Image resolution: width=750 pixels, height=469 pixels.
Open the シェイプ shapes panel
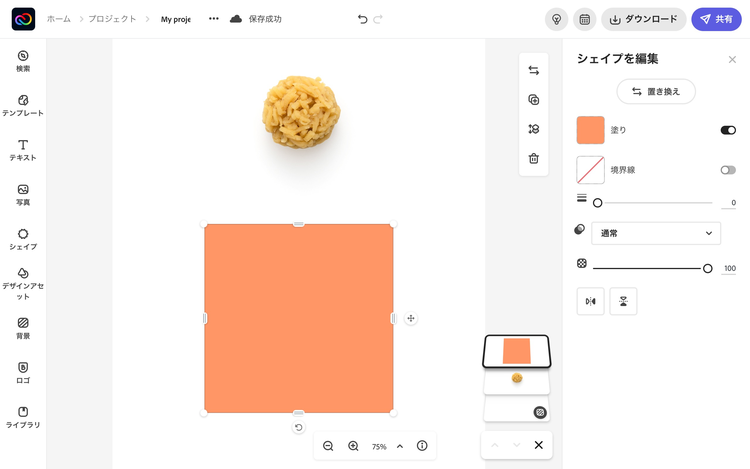[x=23, y=240]
